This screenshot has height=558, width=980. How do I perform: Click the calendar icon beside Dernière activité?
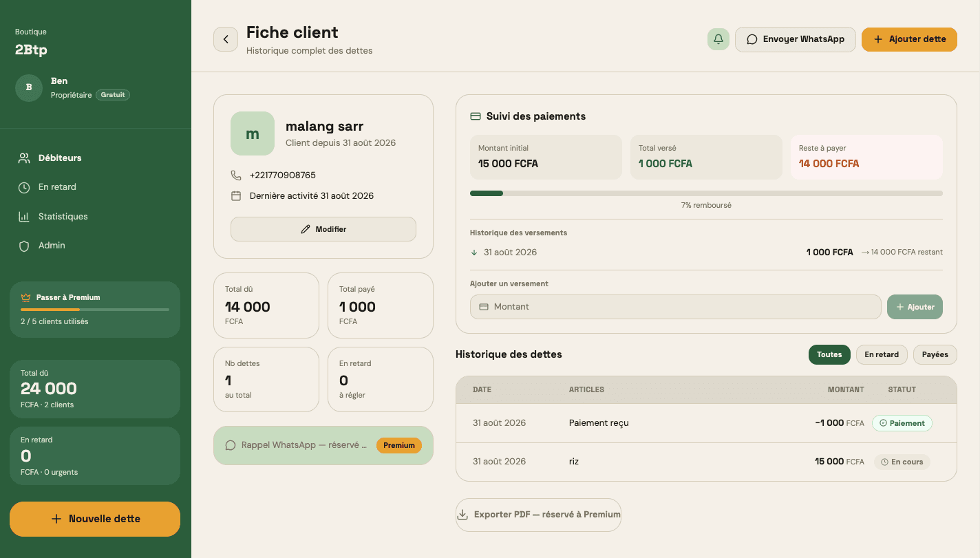tap(236, 196)
